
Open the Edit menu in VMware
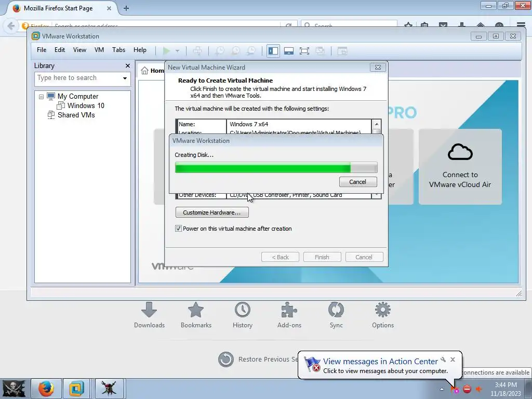coord(60,50)
